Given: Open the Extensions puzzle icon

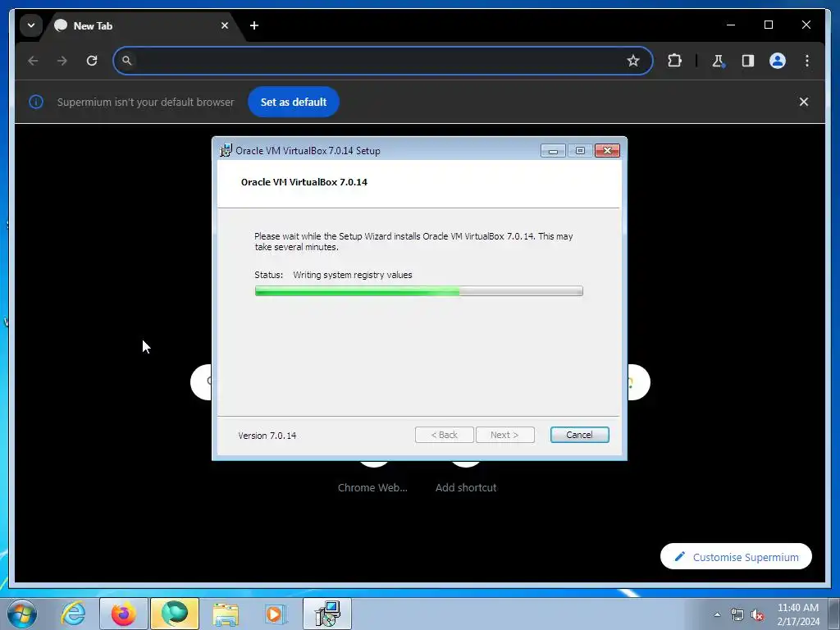Looking at the screenshot, I should (x=674, y=61).
